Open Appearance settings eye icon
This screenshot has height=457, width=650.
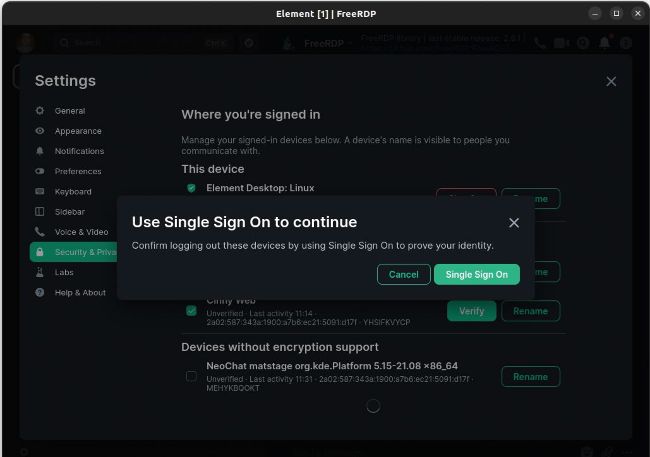pyautogui.click(x=40, y=131)
